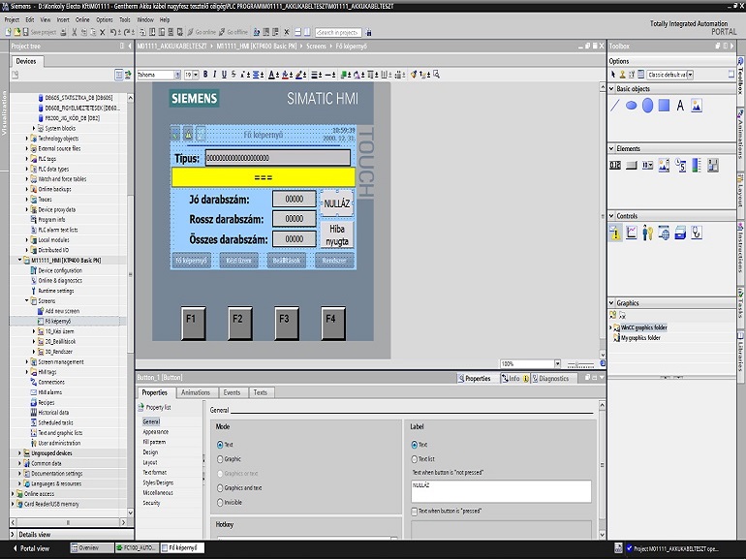
Task: Select Graphics and text mode radio
Action: tap(220, 488)
